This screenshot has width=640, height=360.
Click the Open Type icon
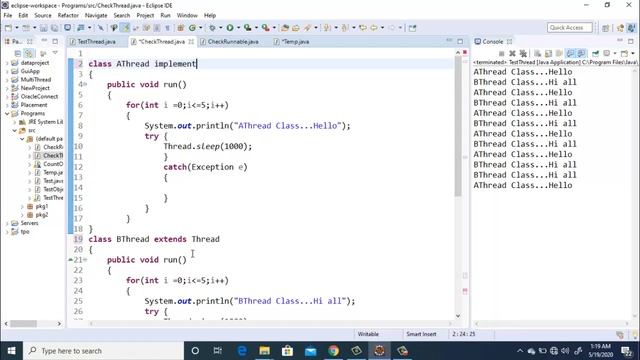285,28
